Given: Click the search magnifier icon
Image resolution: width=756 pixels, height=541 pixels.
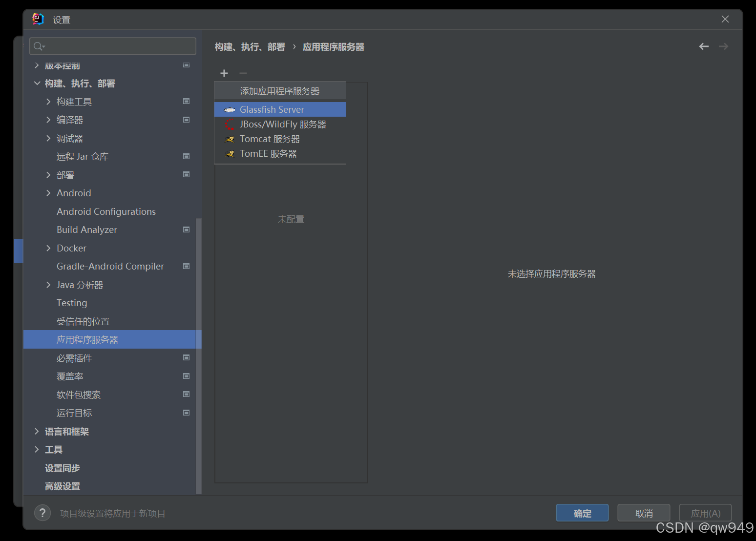Looking at the screenshot, I should pos(39,46).
